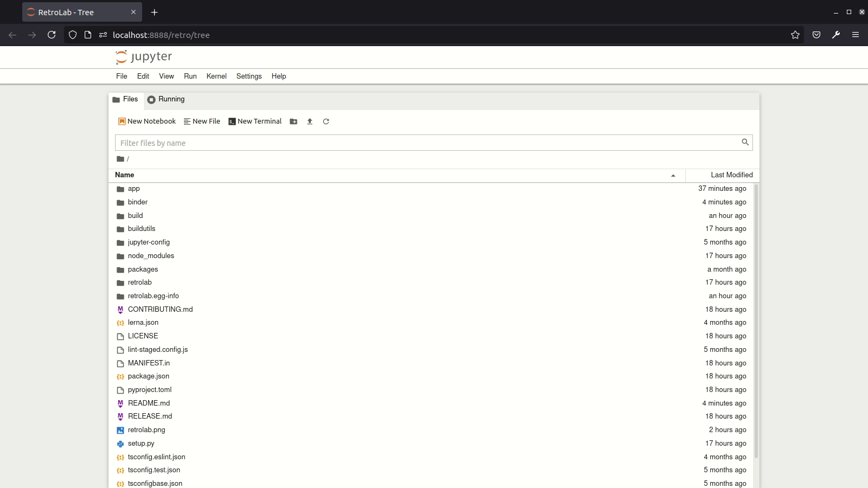The height and width of the screenshot is (488, 868).
Task: Open the View menu
Action: click(x=167, y=76)
